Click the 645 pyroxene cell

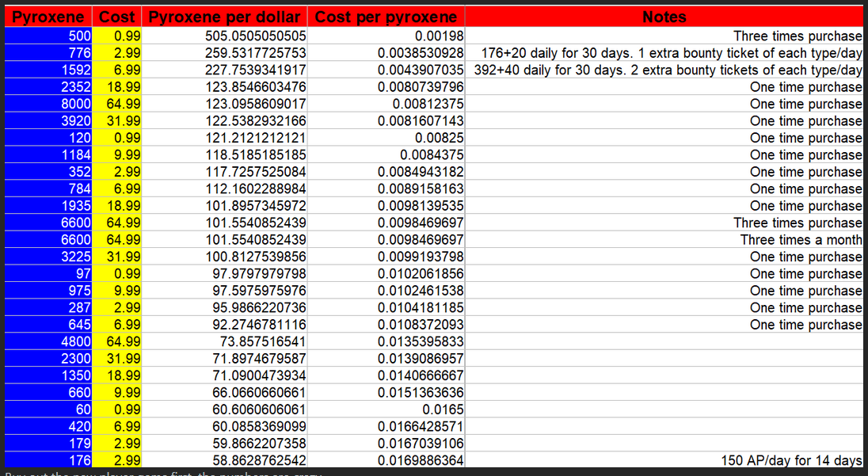pyautogui.click(x=48, y=325)
